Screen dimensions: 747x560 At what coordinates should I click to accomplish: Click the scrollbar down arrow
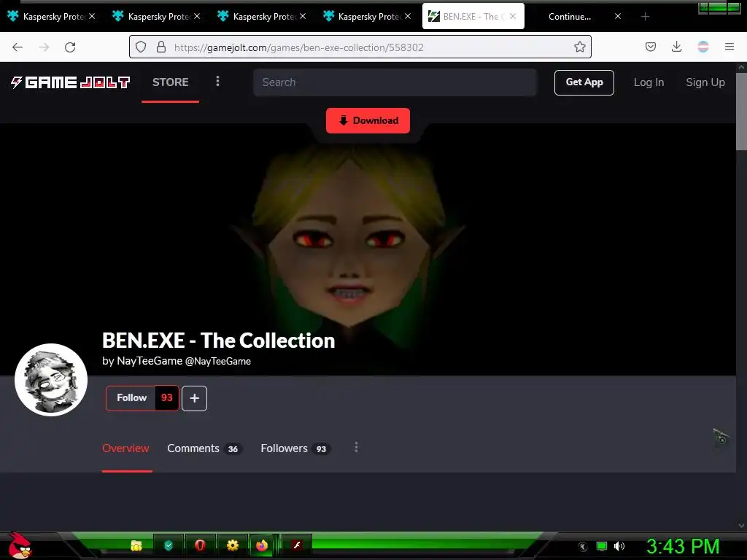click(741, 525)
